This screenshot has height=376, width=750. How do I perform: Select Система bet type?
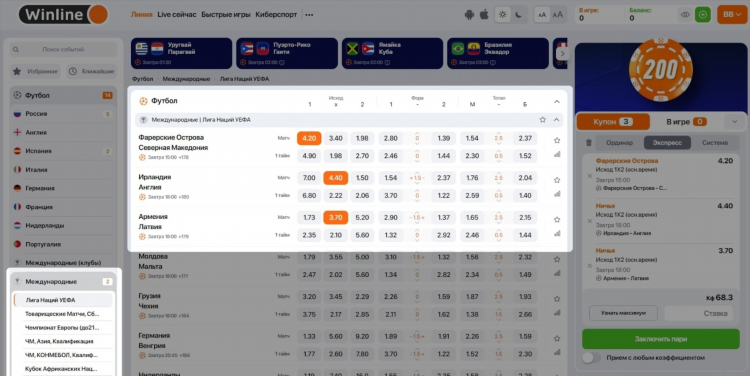[x=715, y=143]
